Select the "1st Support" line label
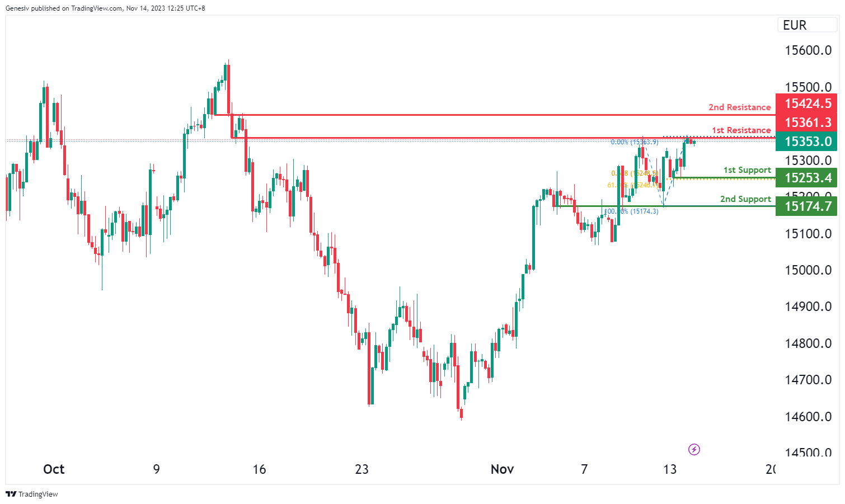Screen dimensions: 845x504 pyautogui.click(x=747, y=170)
